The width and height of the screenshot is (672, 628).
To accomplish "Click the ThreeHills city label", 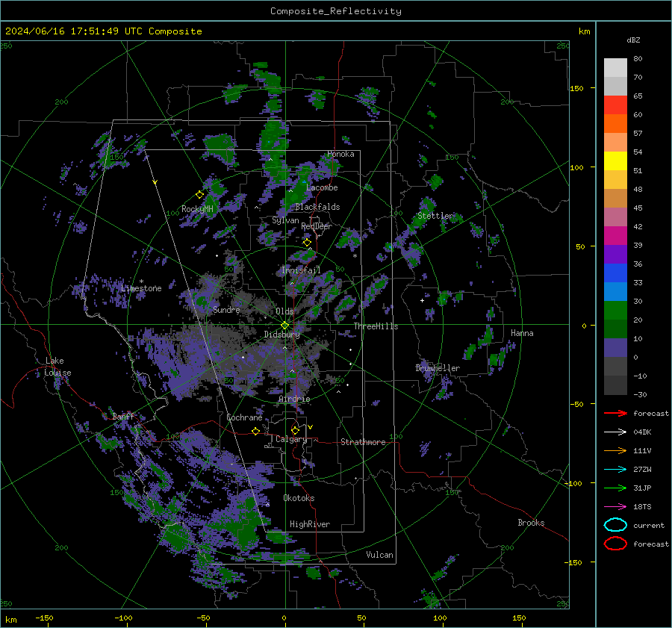I will (x=376, y=326).
